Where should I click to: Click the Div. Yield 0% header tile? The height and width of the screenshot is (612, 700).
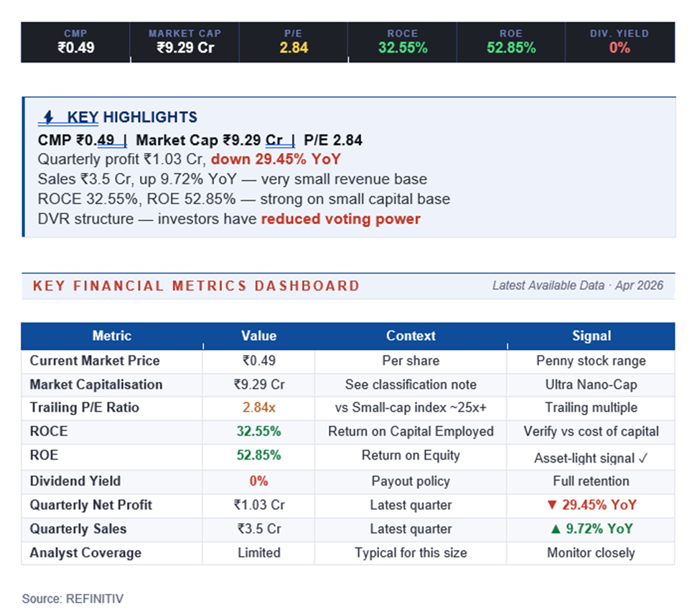pos(620,42)
